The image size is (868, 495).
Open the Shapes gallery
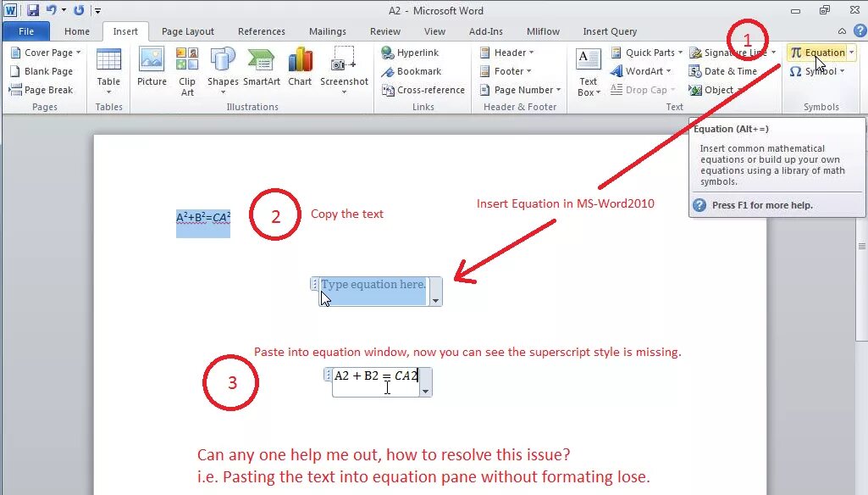223,71
